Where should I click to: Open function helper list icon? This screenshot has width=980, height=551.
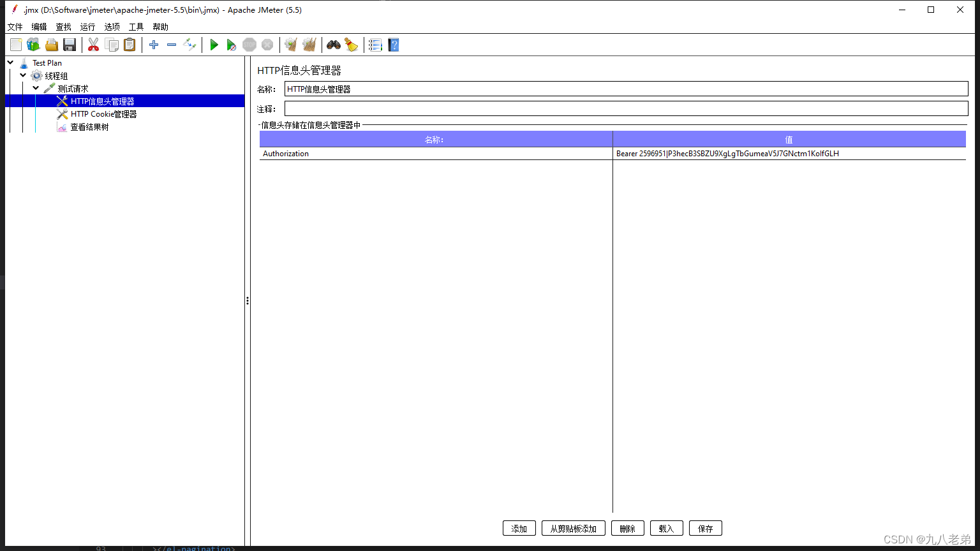pos(375,45)
